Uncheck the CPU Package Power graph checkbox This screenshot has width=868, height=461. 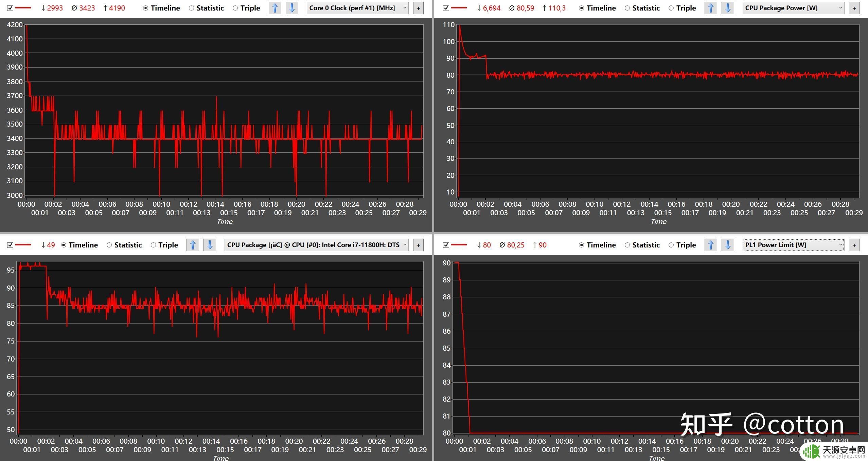click(x=446, y=8)
